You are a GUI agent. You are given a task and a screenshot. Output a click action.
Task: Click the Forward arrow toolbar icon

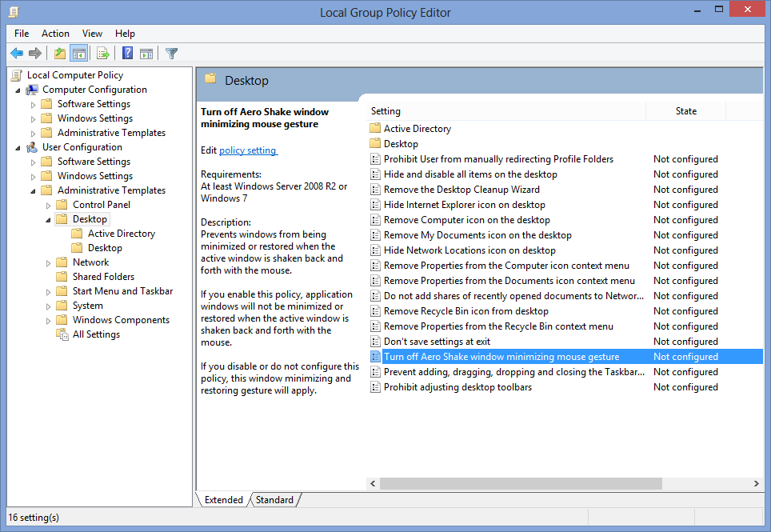point(35,53)
